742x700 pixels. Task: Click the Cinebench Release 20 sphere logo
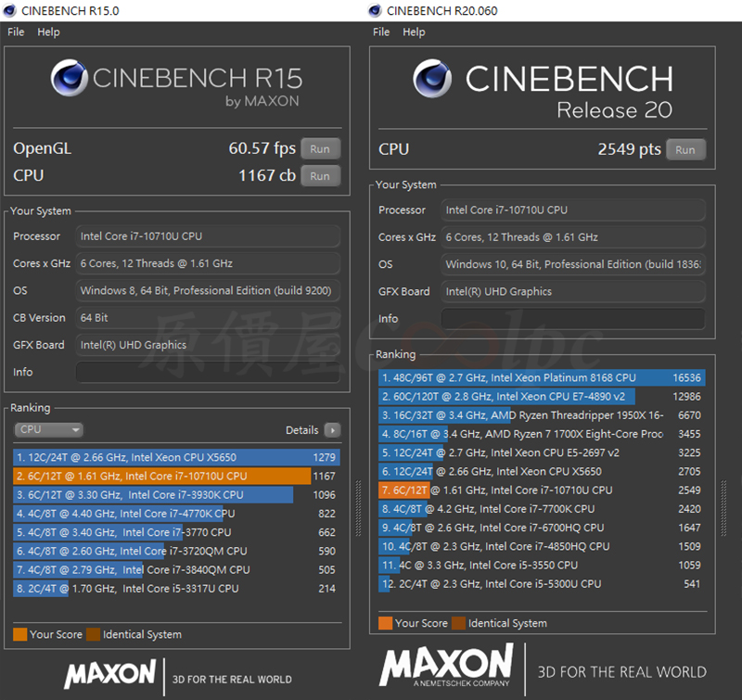pos(432,78)
